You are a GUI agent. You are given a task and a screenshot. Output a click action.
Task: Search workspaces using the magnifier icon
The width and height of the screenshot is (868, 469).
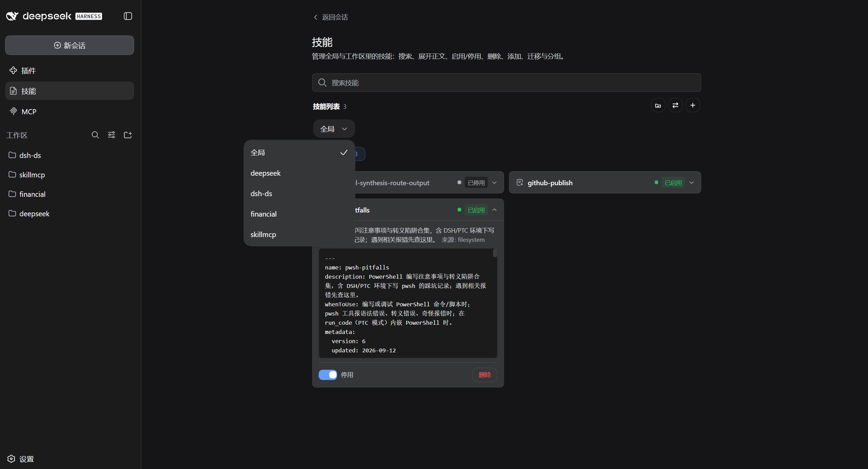tap(95, 135)
